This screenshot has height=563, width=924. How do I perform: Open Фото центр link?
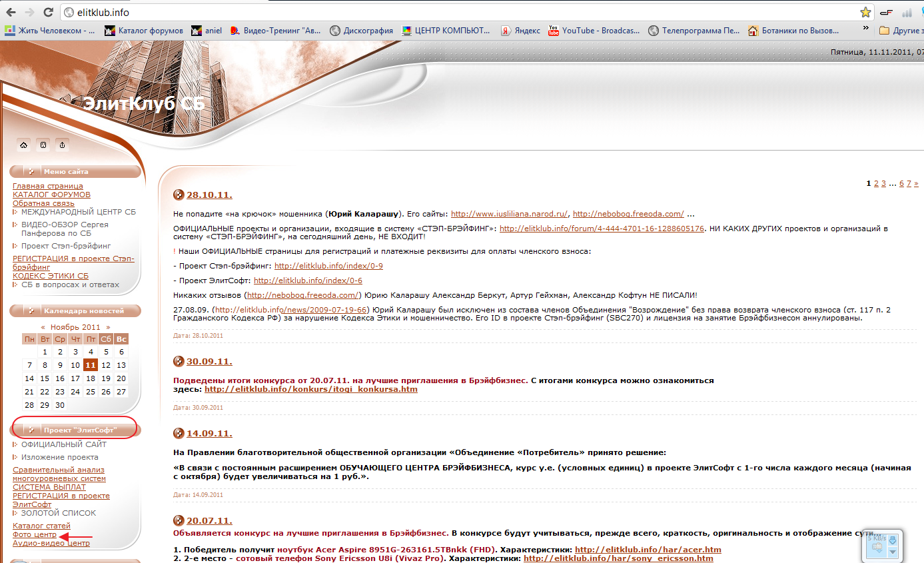pyautogui.click(x=35, y=535)
